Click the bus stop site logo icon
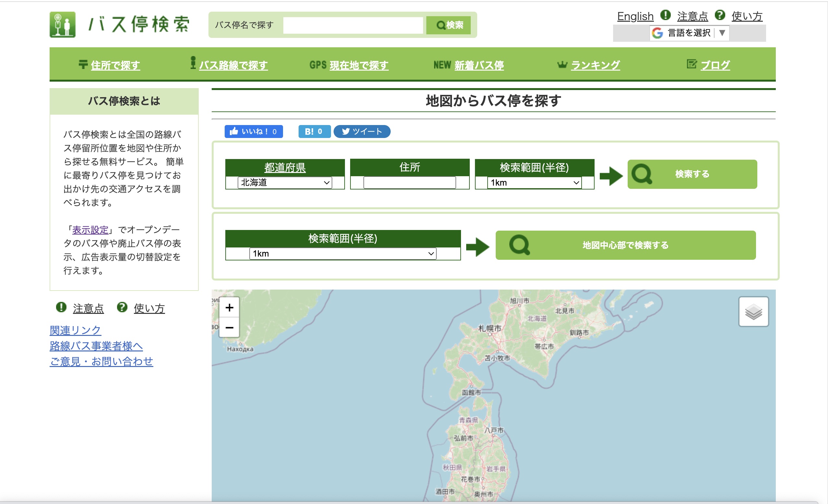The image size is (828, 504). point(63,25)
